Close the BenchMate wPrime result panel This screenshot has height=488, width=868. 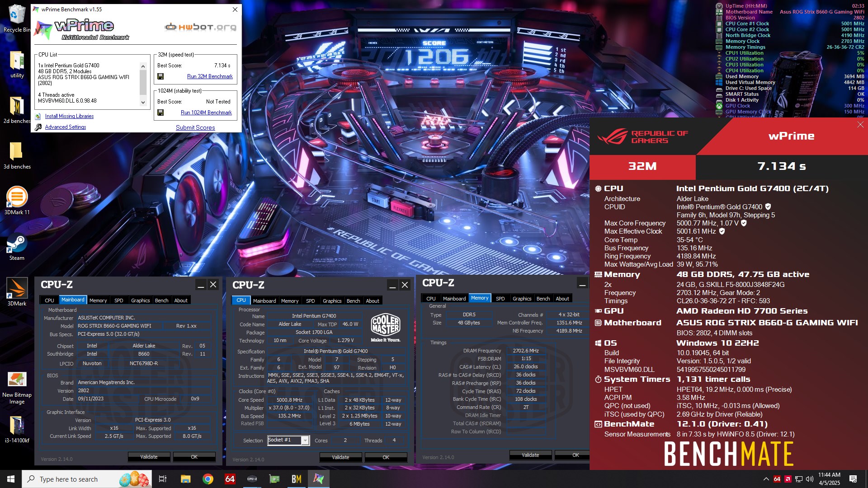[x=860, y=125]
